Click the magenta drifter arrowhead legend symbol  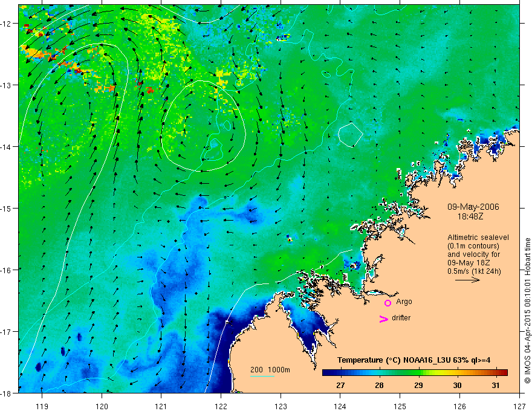coord(384,319)
